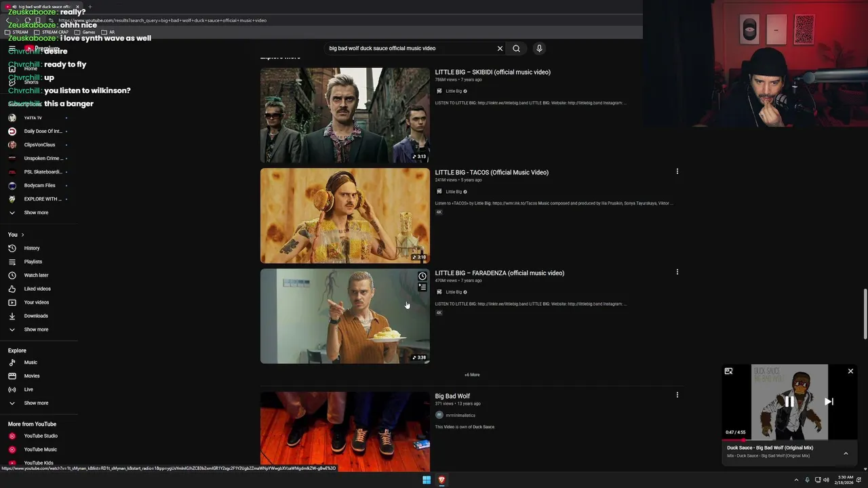Skip to next video in miniplayer
Viewport: 868px width, 488px height.
829,401
